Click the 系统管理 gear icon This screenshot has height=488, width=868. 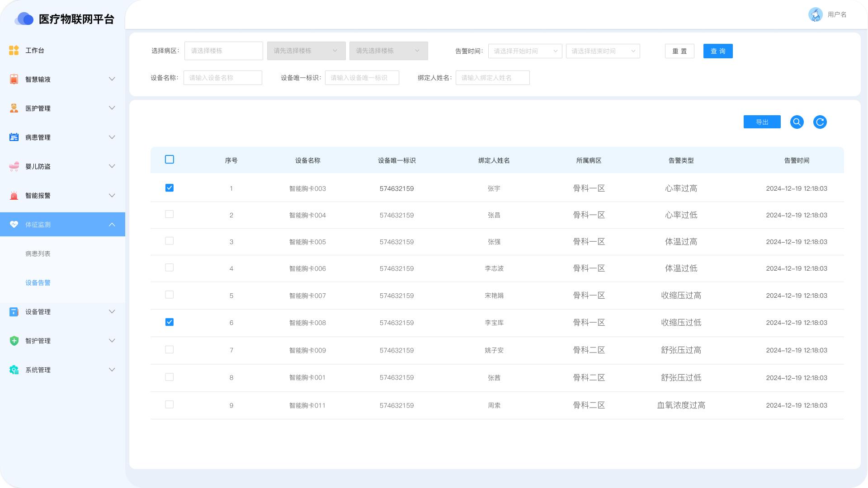click(x=14, y=370)
